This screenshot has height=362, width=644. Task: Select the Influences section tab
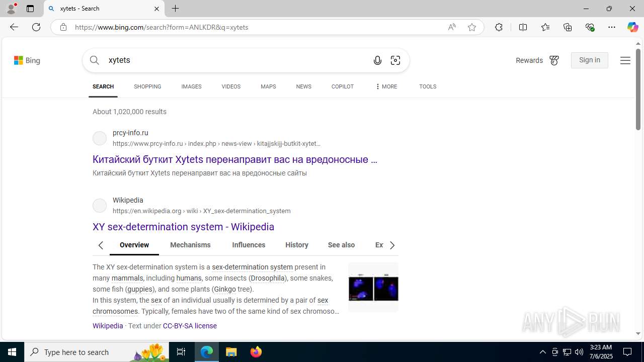pos(249,245)
